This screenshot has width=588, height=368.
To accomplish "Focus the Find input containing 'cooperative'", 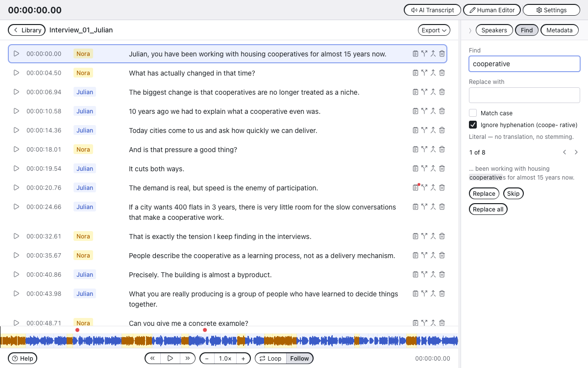I will 524,64.
